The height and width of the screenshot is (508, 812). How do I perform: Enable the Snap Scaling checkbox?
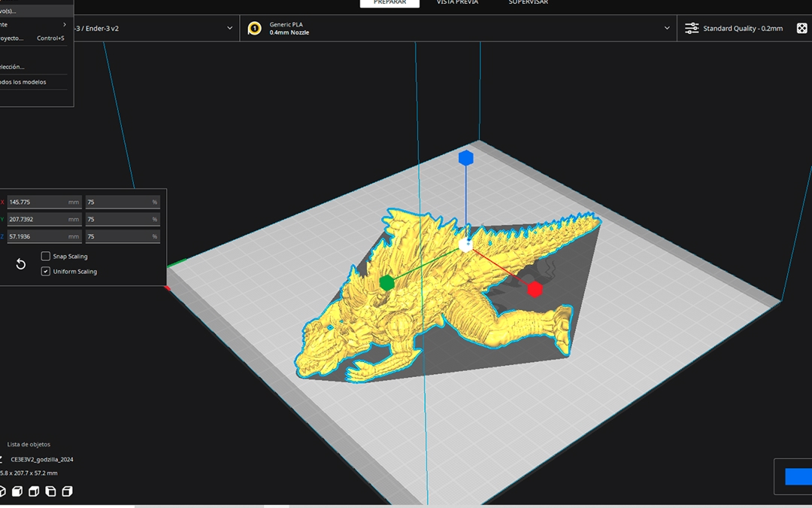46,257
